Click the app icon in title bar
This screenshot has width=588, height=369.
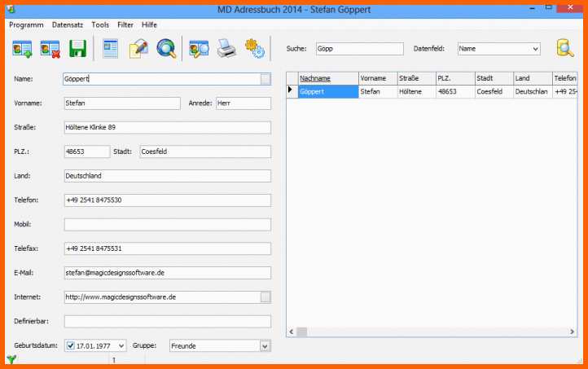11,9
